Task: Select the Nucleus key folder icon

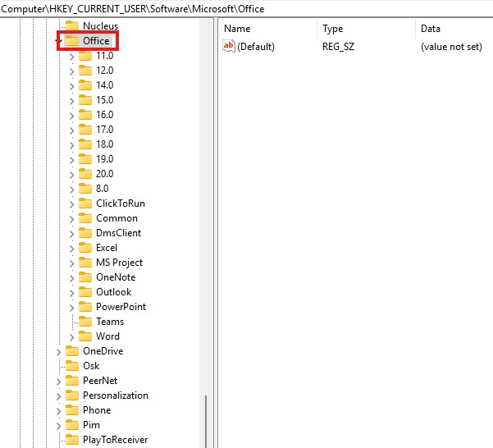Action: 72,25
